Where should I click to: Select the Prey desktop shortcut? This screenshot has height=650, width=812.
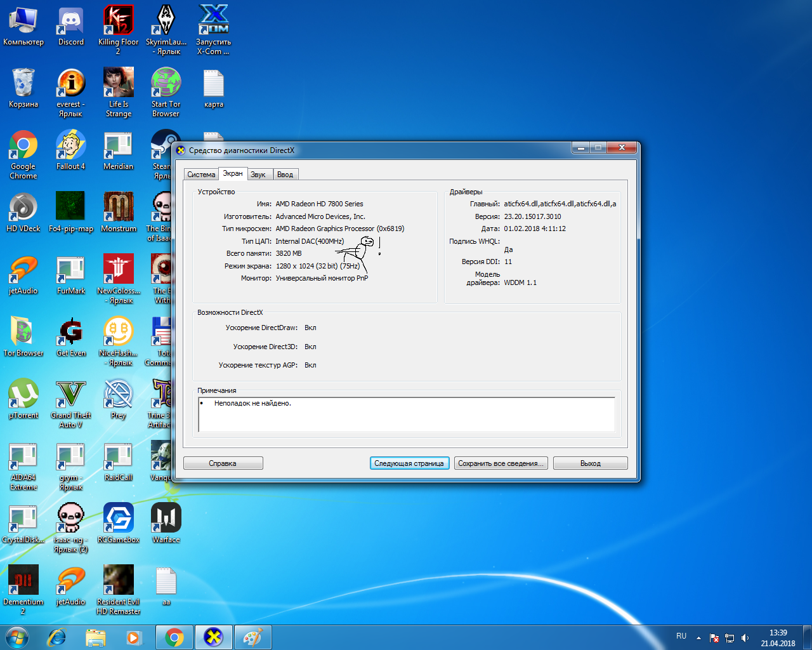pos(119,399)
